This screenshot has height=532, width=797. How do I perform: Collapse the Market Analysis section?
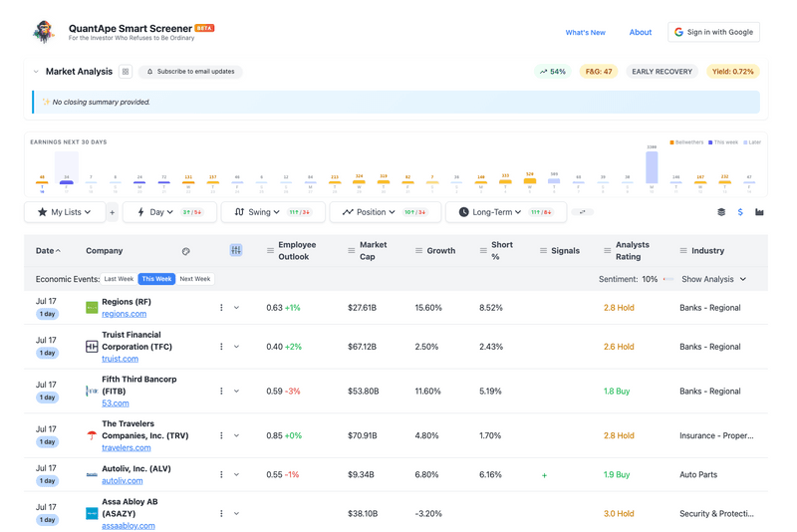[36, 72]
